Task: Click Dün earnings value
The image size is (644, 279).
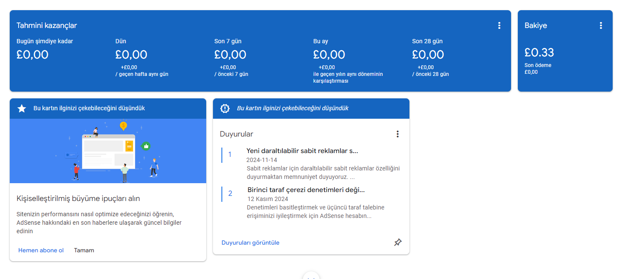Action: coord(131,55)
